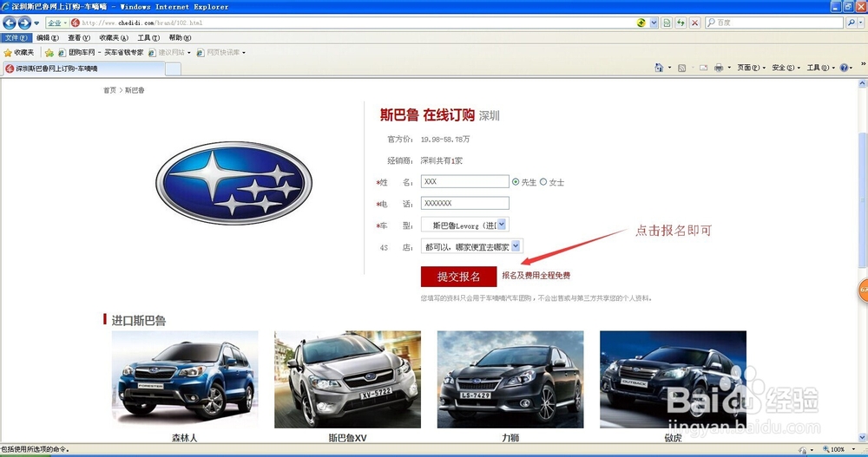Expand command bar overflow chevron
The height and width of the screenshot is (457, 868).
point(863,64)
